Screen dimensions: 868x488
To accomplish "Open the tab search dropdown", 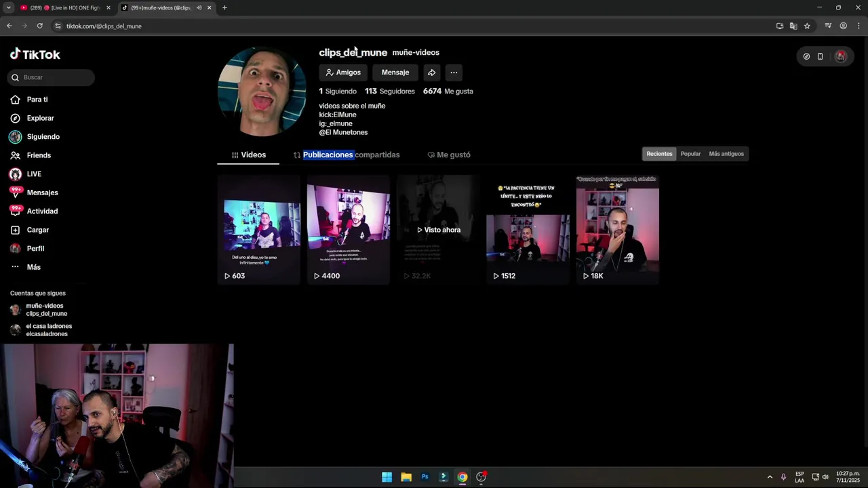I will pos(8,7).
